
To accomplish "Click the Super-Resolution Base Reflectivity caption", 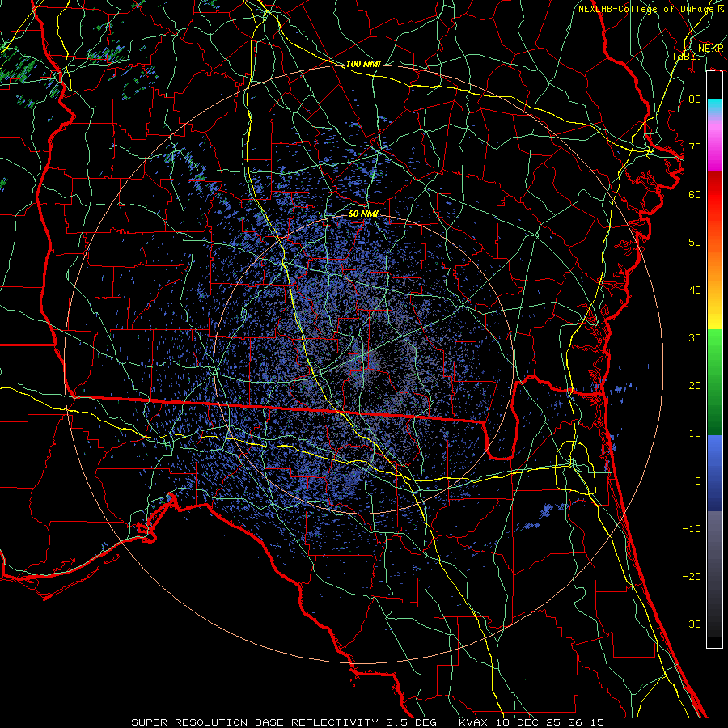I will tap(367, 722).
